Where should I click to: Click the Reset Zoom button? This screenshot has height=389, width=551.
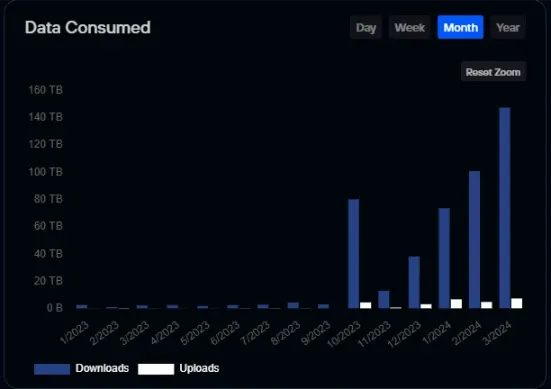tap(493, 72)
